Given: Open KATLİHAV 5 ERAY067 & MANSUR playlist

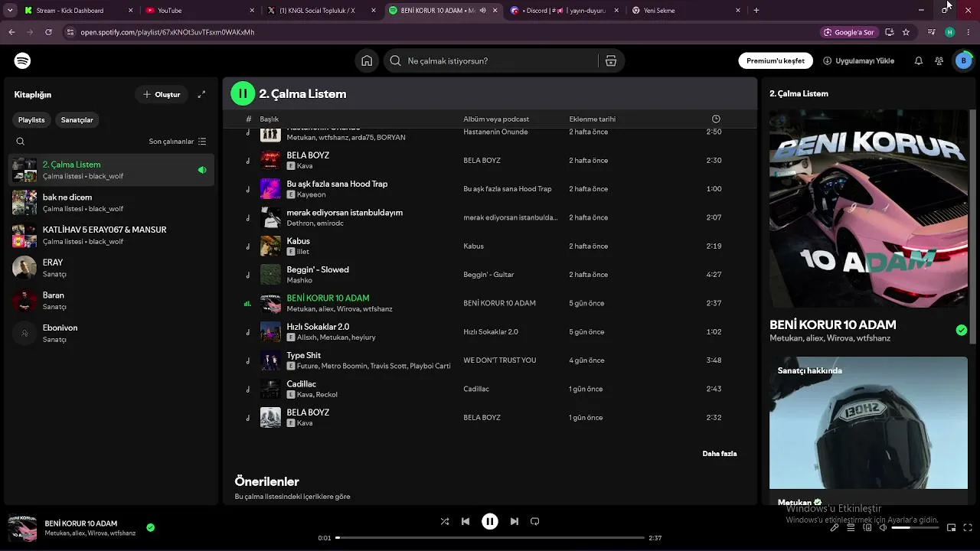Looking at the screenshot, I should tap(111, 236).
